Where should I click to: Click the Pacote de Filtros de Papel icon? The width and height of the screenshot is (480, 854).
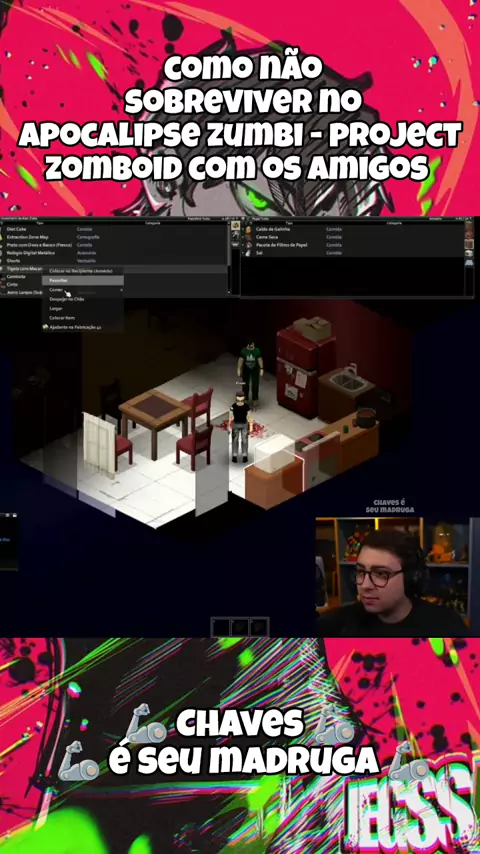(248, 245)
